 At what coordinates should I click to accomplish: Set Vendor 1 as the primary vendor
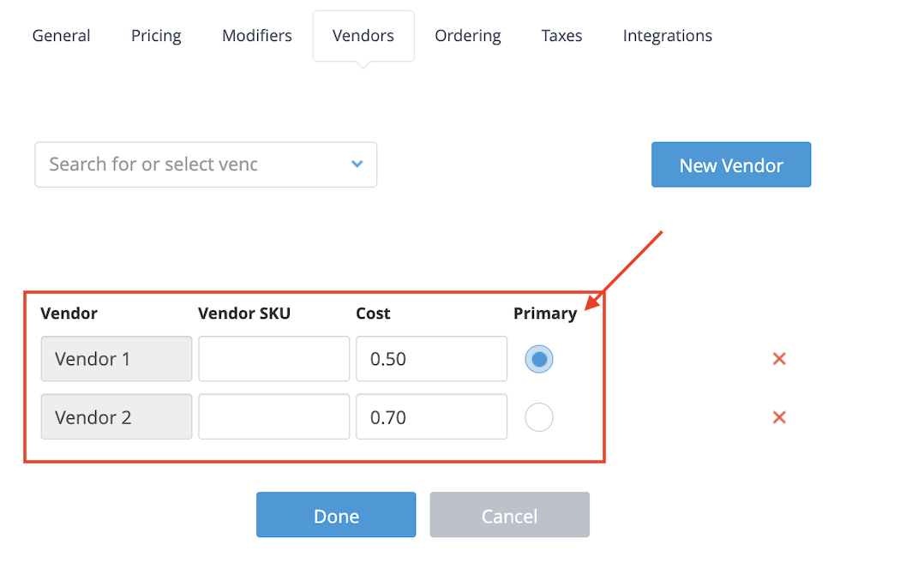539,359
